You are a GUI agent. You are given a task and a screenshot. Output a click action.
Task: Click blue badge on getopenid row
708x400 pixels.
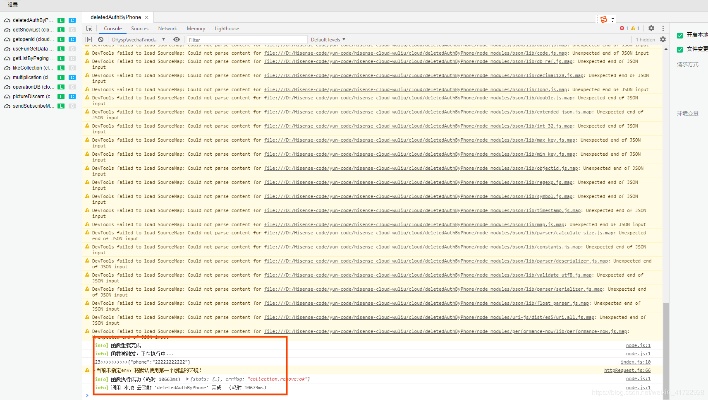point(72,39)
